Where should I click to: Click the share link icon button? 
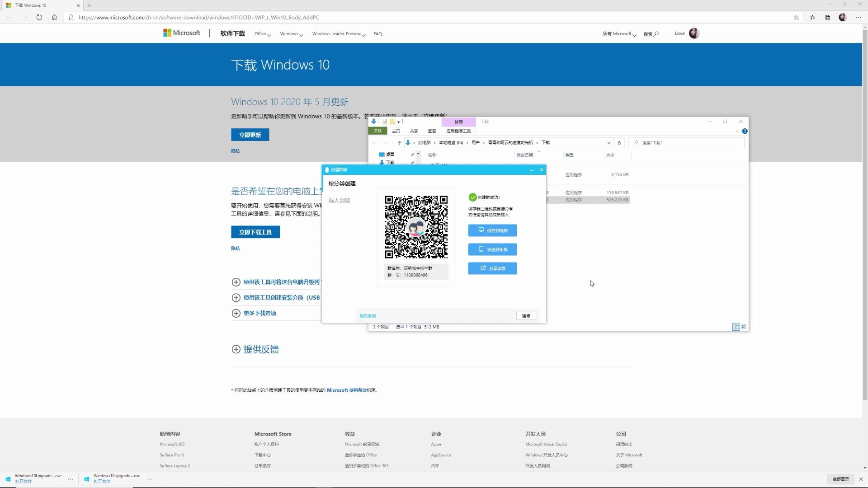tap(492, 267)
